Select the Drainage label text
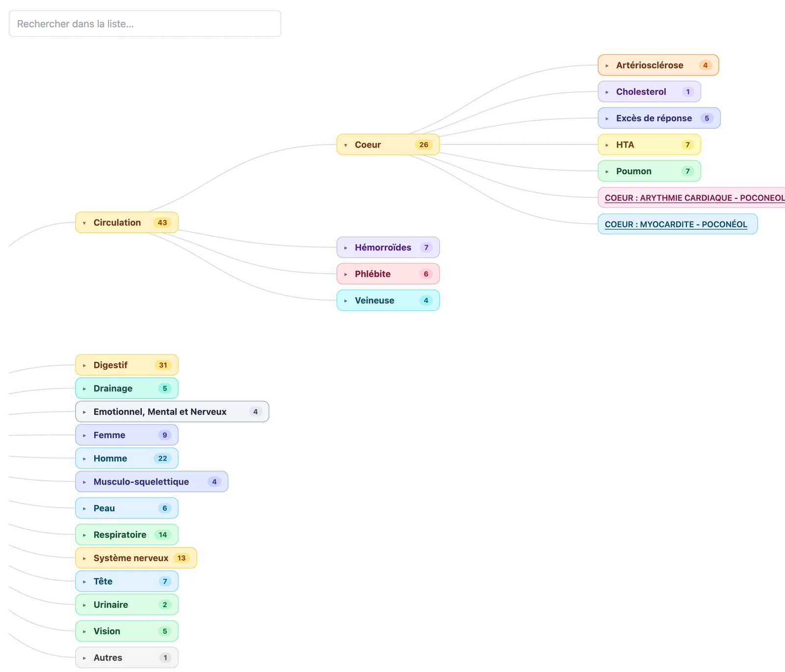 click(113, 388)
